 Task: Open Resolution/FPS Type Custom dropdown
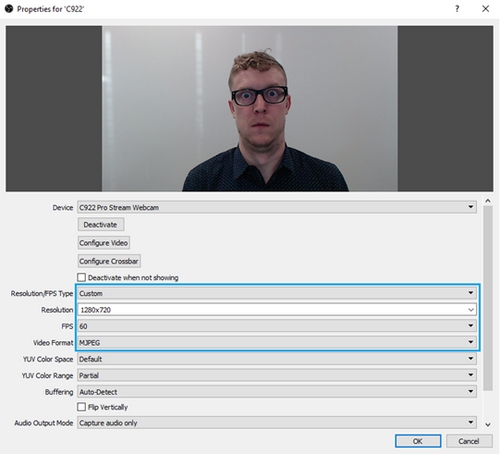[277, 293]
